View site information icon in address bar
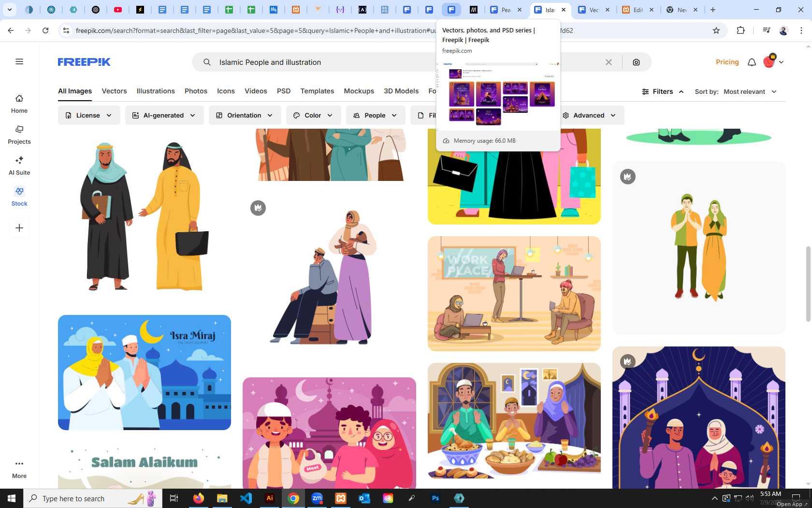 coord(66,30)
